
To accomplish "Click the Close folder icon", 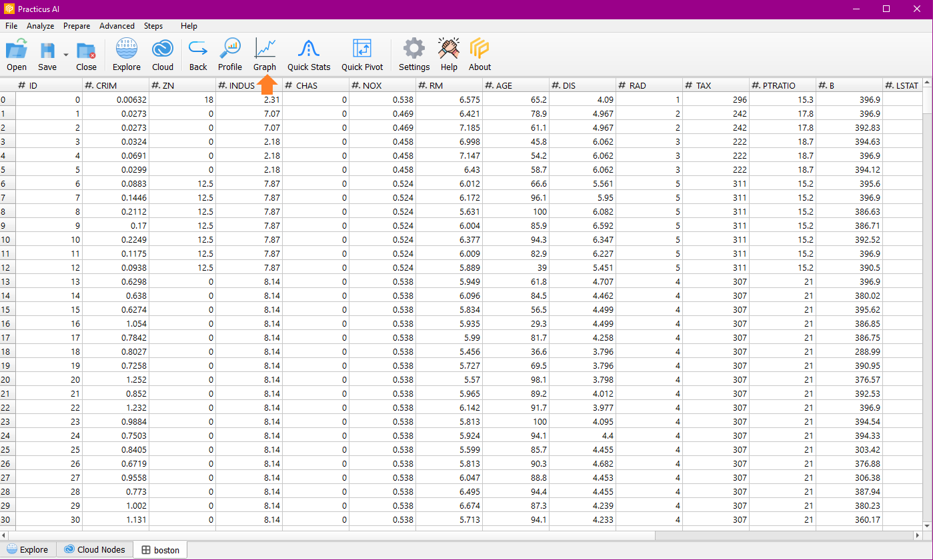I will [x=86, y=51].
